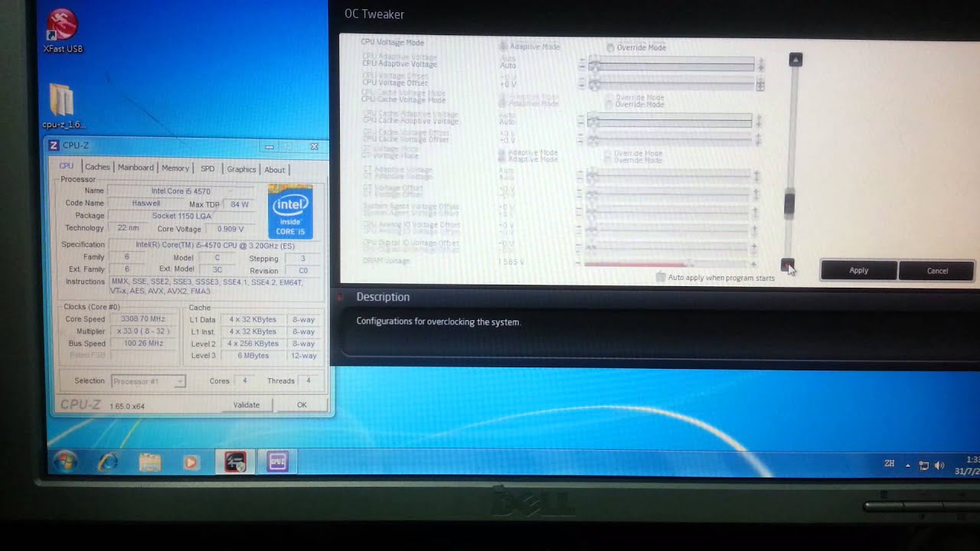Switch to the ASRock tuning taskbar app
Image resolution: width=980 pixels, height=551 pixels.
click(x=235, y=461)
